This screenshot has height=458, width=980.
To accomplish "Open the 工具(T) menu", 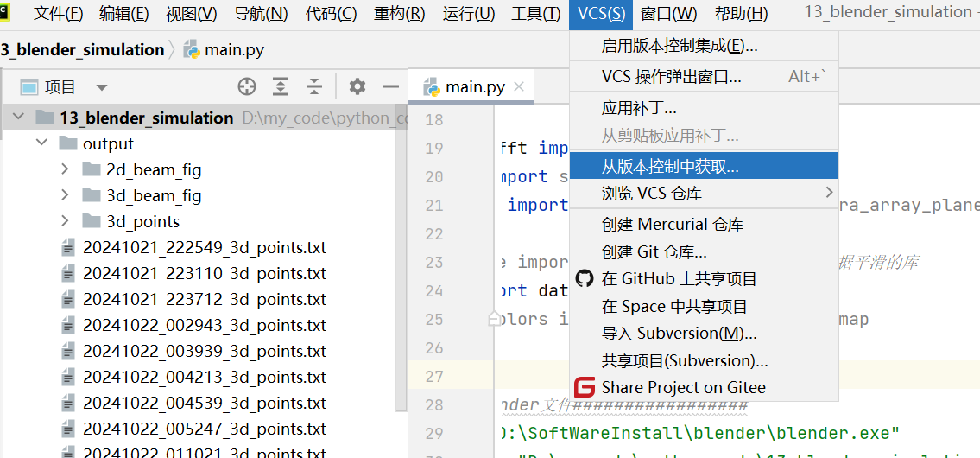I will tap(535, 14).
